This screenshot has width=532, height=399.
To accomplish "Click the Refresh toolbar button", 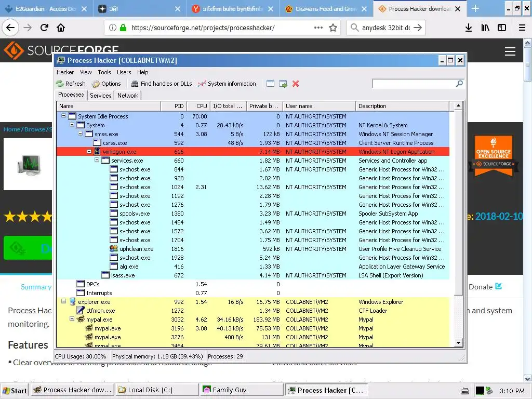I will tap(71, 84).
